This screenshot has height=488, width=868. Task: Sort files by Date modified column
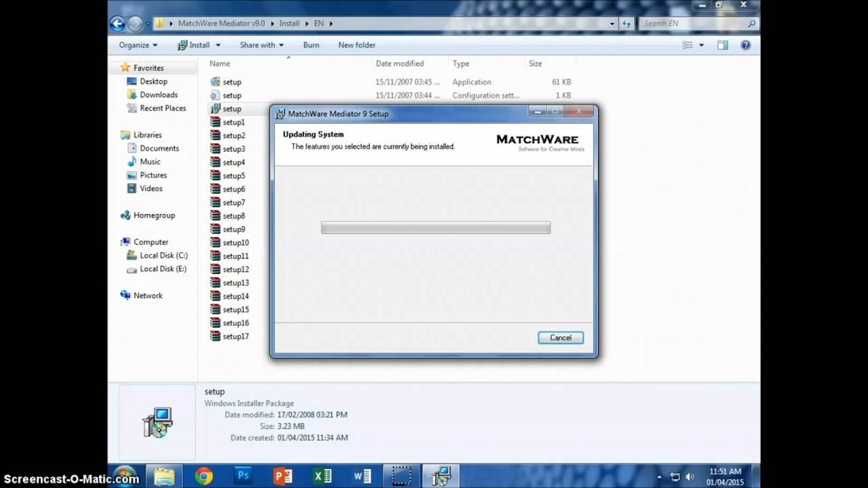click(x=399, y=64)
